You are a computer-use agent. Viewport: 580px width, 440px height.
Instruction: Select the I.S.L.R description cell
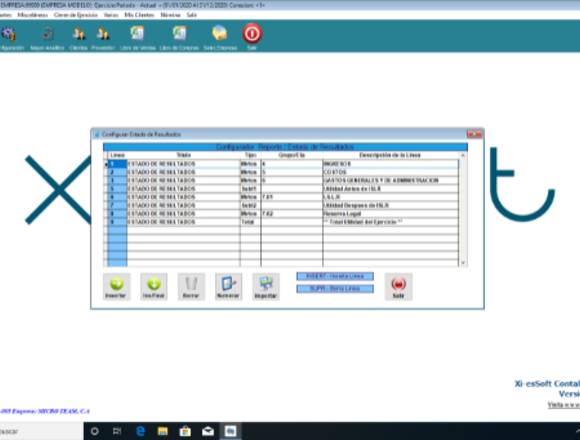[x=391, y=197]
